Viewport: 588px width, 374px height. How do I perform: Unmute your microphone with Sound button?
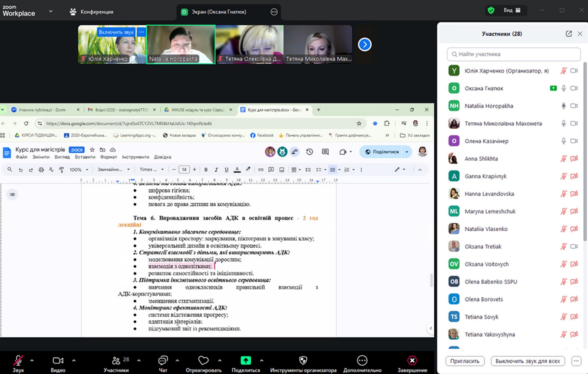(x=18, y=361)
